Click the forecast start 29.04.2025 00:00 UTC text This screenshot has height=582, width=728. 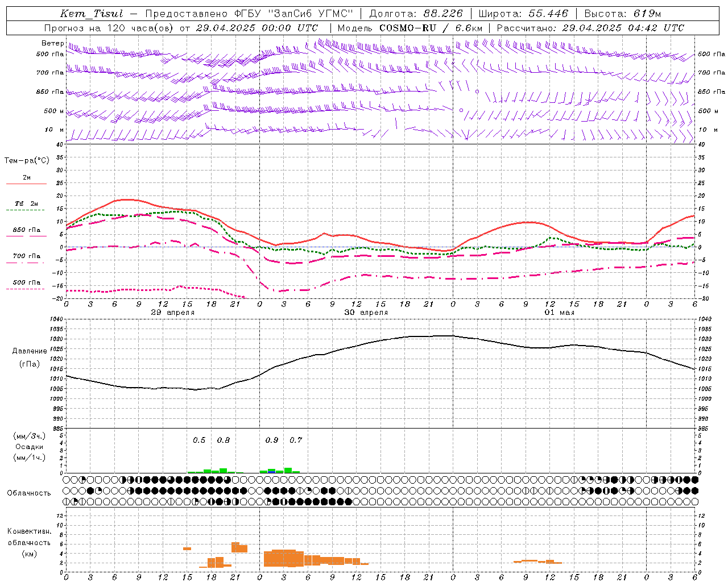[x=256, y=28]
